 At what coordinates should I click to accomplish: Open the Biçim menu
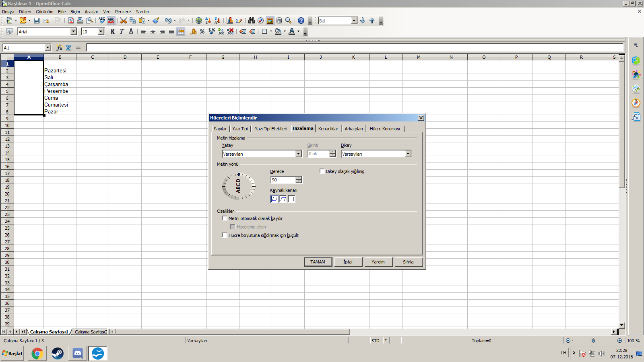point(75,12)
